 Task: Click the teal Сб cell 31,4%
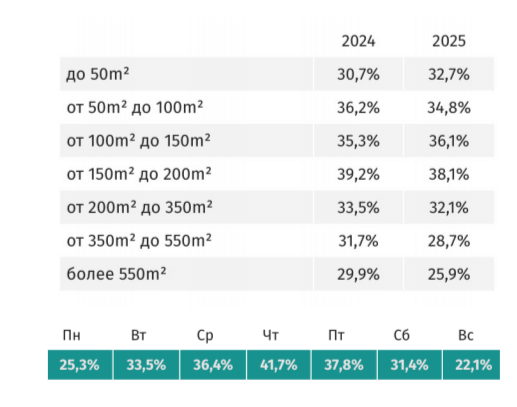(410, 365)
